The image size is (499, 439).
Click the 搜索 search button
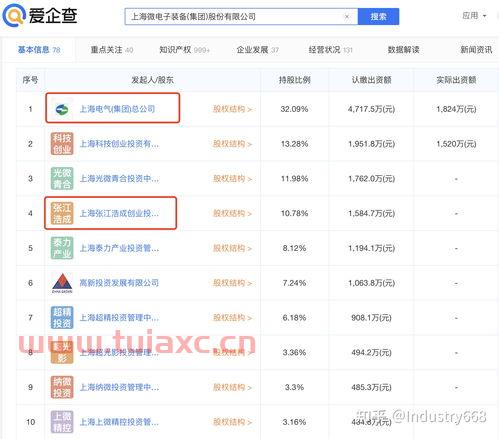point(378,16)
